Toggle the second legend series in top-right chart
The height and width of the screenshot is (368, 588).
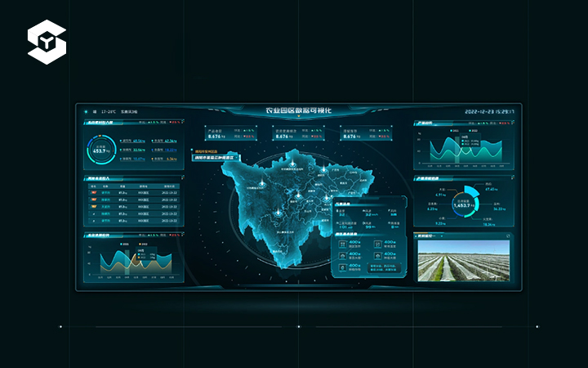(x=471, y=130)
